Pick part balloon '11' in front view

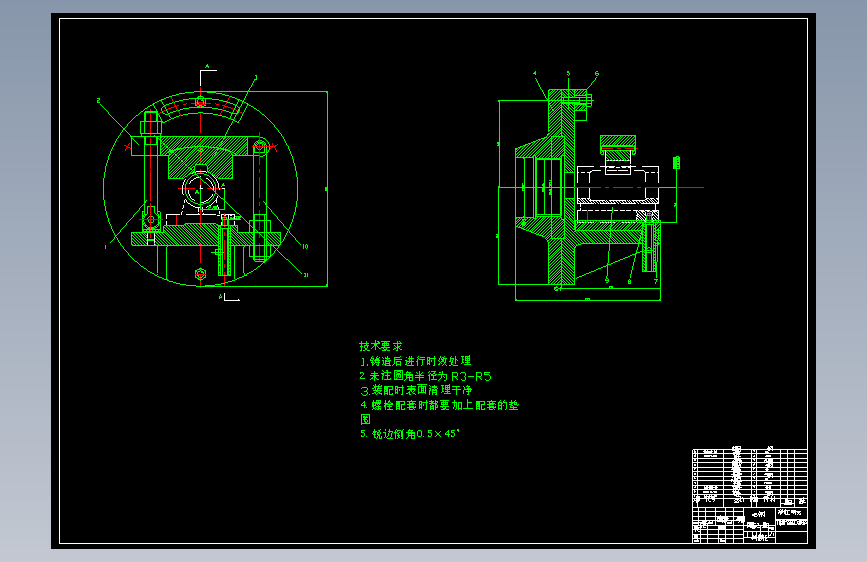[306, 275]
